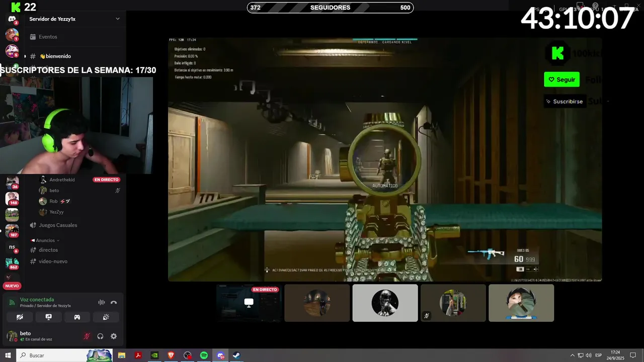This screenshot has width=644, height=362.
Task: Toggle headphones deafen button
Action: point(100,336)
